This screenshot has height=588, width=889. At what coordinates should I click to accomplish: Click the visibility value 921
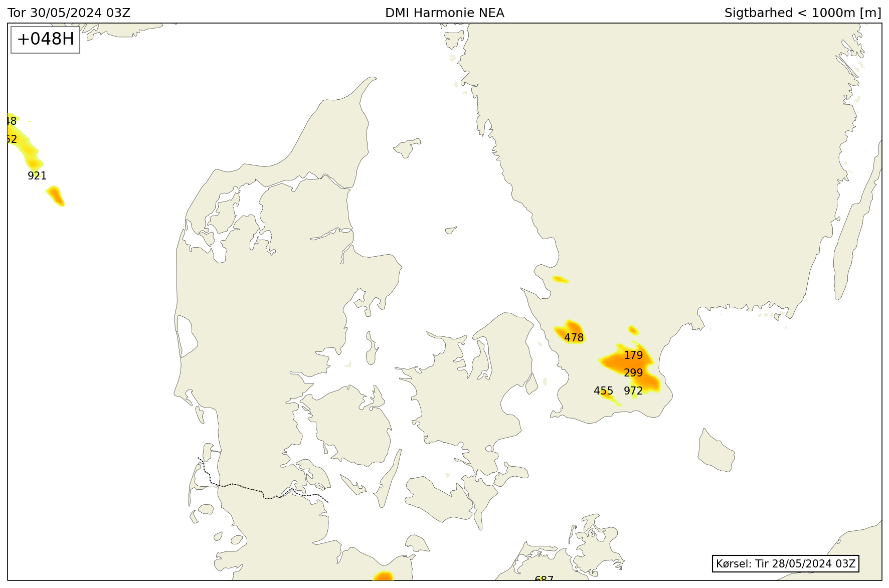(x=37, y=176)
